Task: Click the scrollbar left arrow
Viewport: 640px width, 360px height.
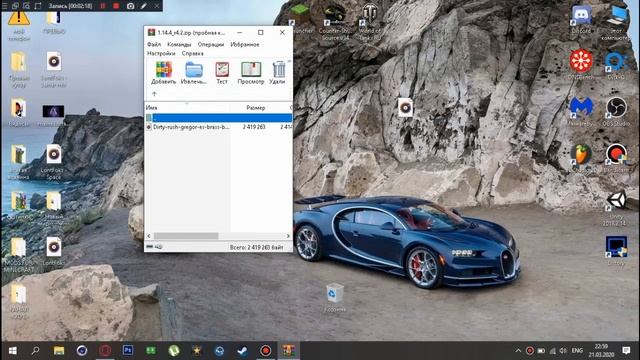Action: pyautogui.click(x=149, y=236)
